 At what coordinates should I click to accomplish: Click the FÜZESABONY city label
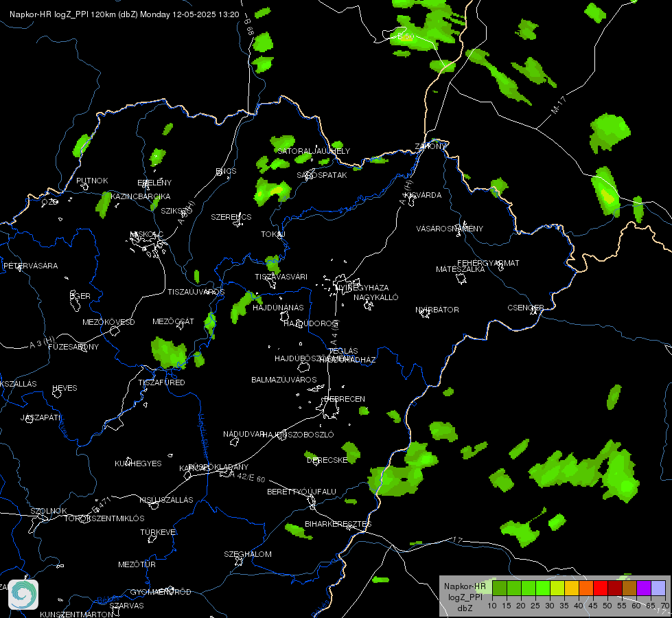point(73,347)
